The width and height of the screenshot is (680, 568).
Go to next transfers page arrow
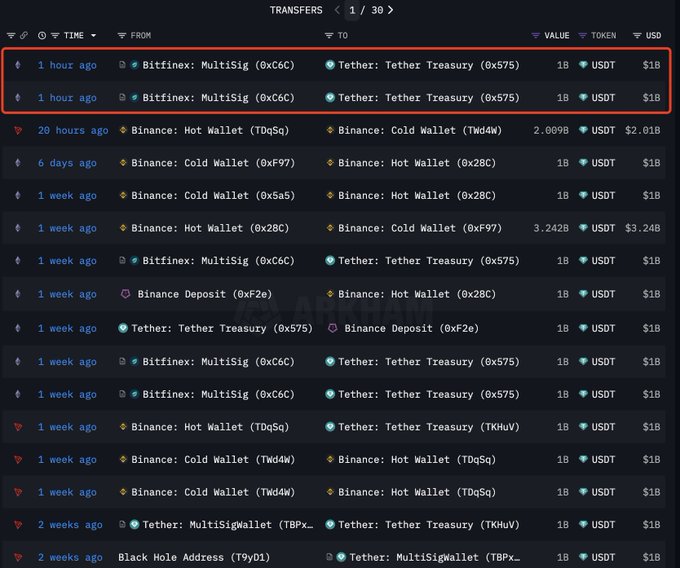coord(390,10)
